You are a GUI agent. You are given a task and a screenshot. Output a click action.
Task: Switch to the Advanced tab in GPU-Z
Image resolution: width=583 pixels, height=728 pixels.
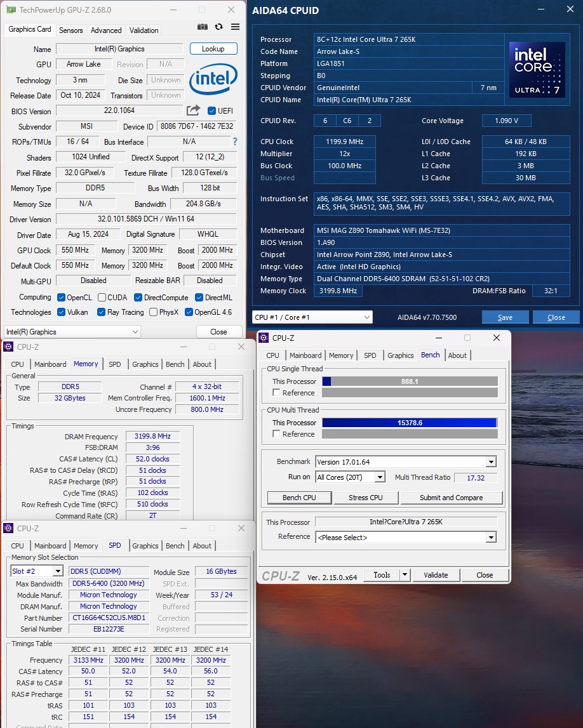(106, 30)
